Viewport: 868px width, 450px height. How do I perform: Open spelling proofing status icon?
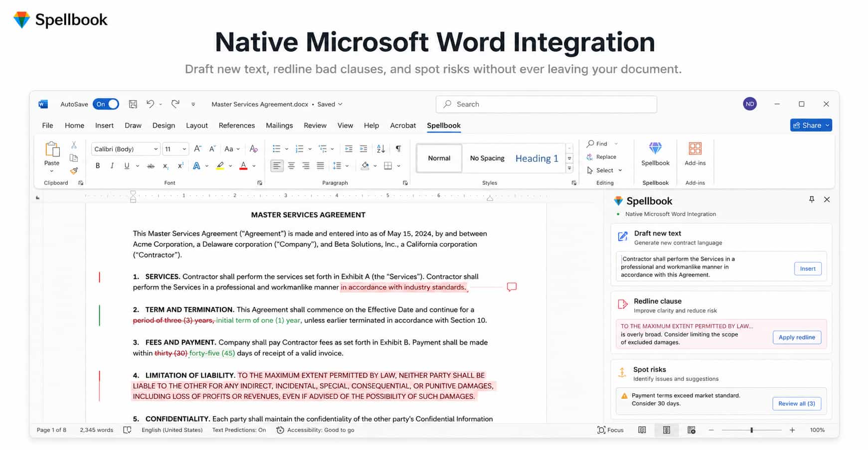[x=127, y=430]
